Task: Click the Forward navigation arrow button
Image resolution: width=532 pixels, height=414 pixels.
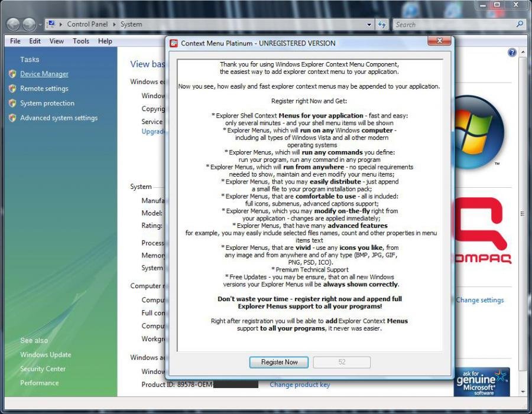Action: coord(29,24)
